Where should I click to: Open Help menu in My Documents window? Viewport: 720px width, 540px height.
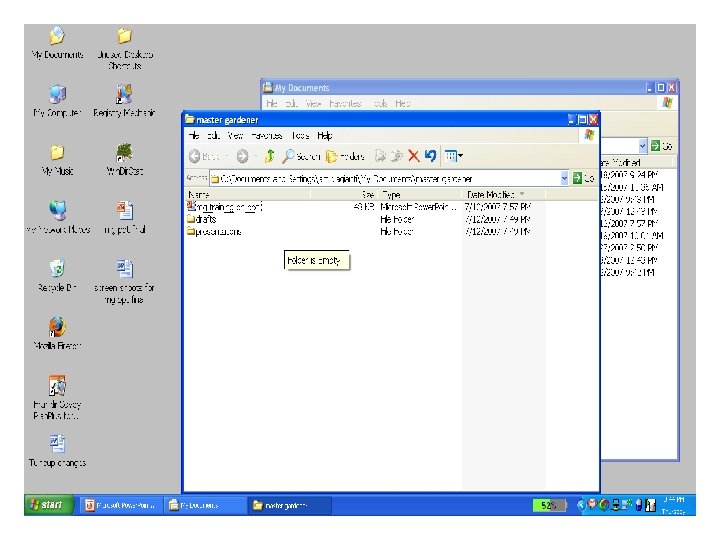click(x=402, y=103)
